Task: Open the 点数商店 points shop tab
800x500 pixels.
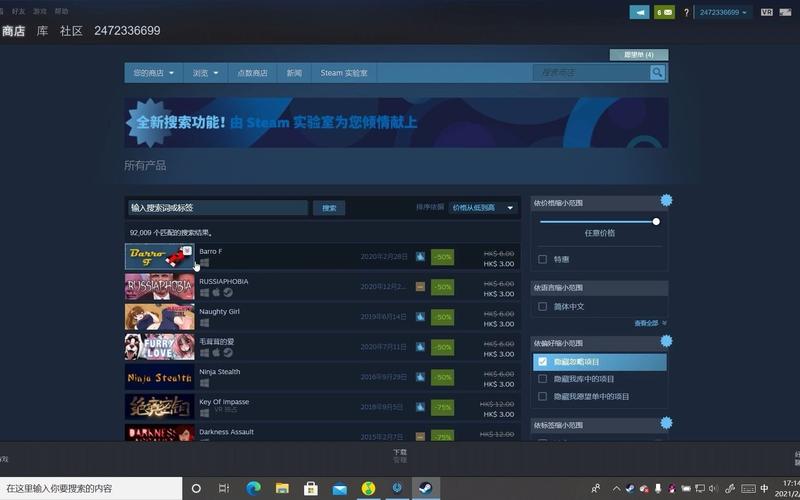Action: 252,73
